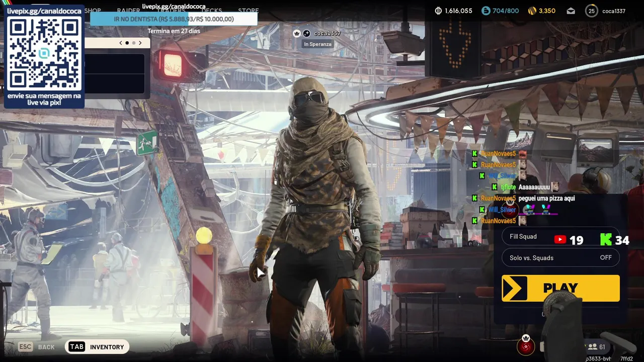Click the LivePix QR code
This screenshot has height=362, width=644.
pyautogui.click(x=44, y=53)
